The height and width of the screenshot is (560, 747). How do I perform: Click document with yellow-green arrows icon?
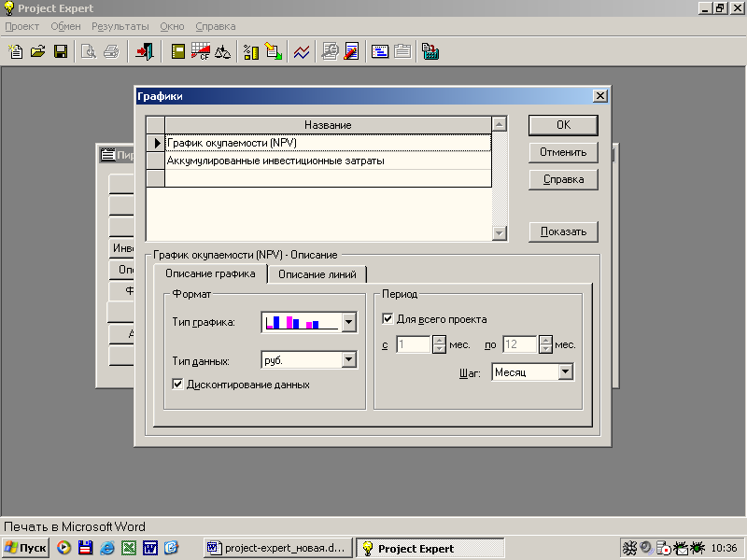click(274, 51)
